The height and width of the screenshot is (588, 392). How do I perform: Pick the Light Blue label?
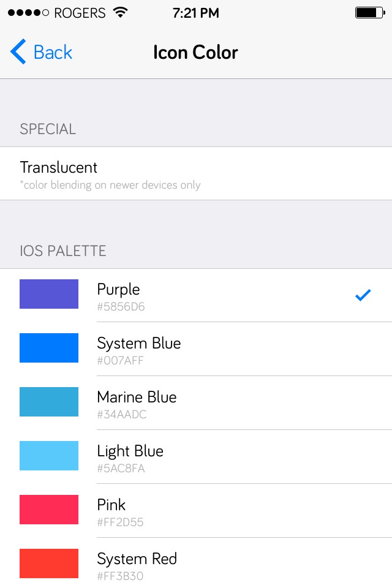pyautogui.click(x=130, y=451)
